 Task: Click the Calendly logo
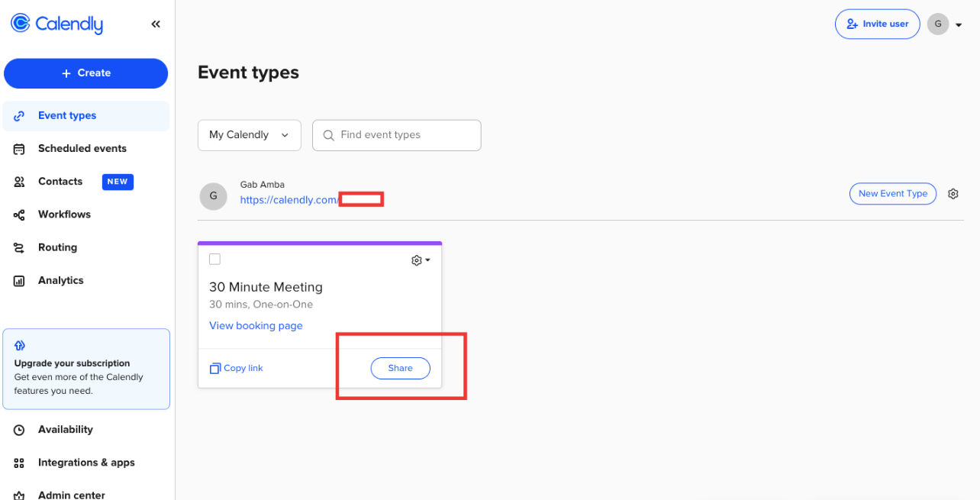point(56,24)
